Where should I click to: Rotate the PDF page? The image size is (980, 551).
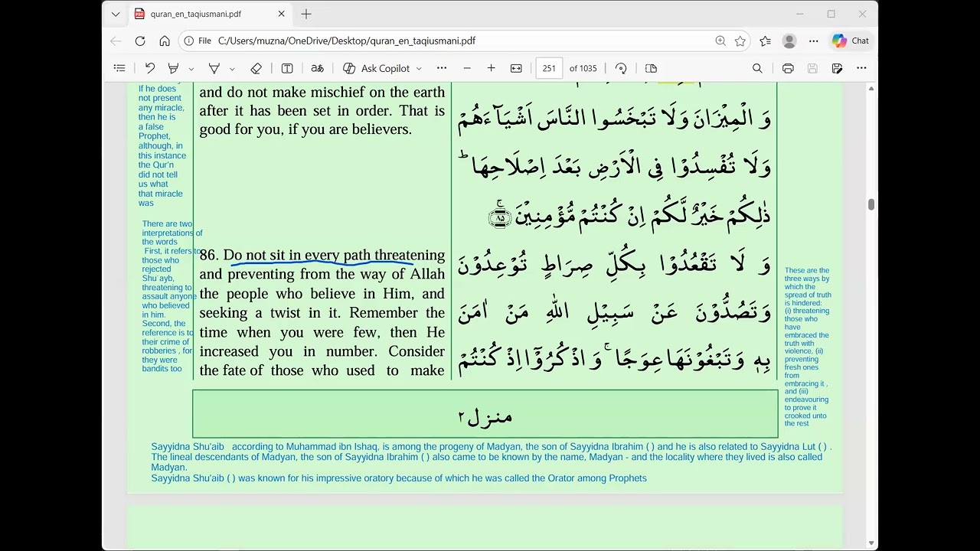(621, 68)
